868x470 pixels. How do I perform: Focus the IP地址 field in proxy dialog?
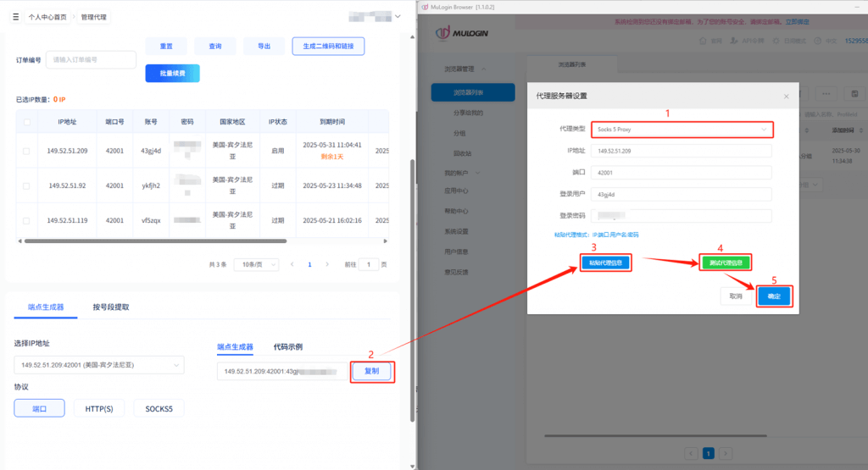[682, 151]
